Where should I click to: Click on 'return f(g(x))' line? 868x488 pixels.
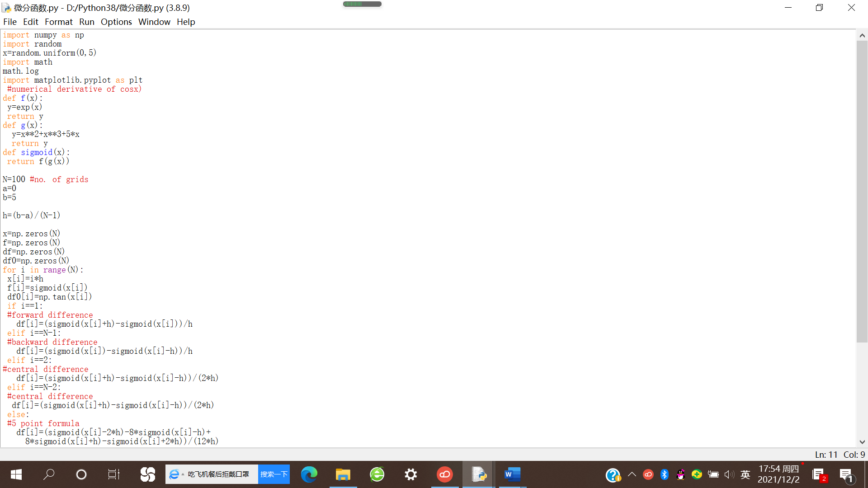pyautogui.click(x=38, y=161)
